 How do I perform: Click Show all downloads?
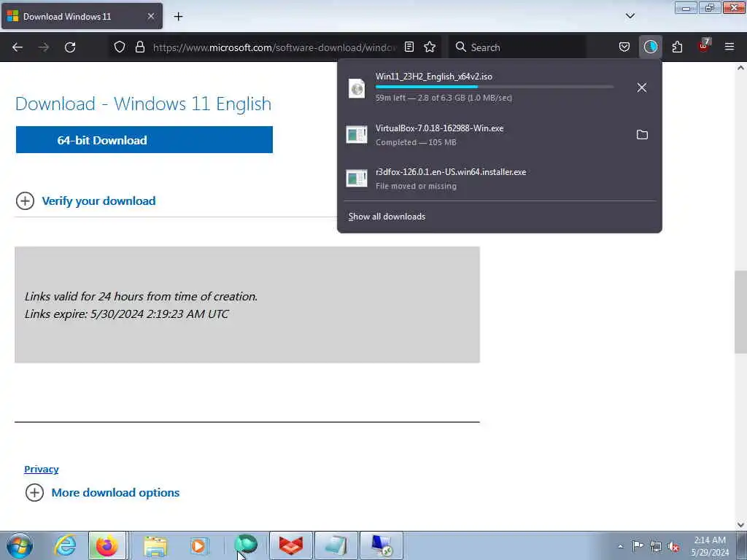tap(387, 217)
